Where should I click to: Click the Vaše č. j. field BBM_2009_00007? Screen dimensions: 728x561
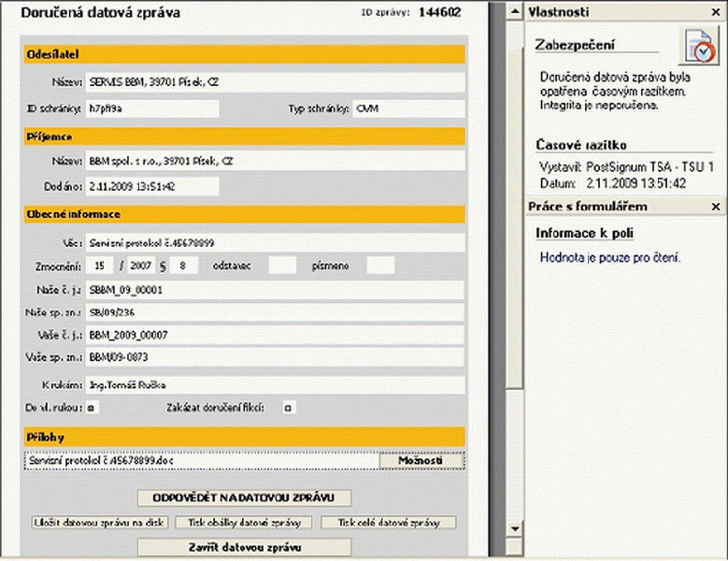275,335
